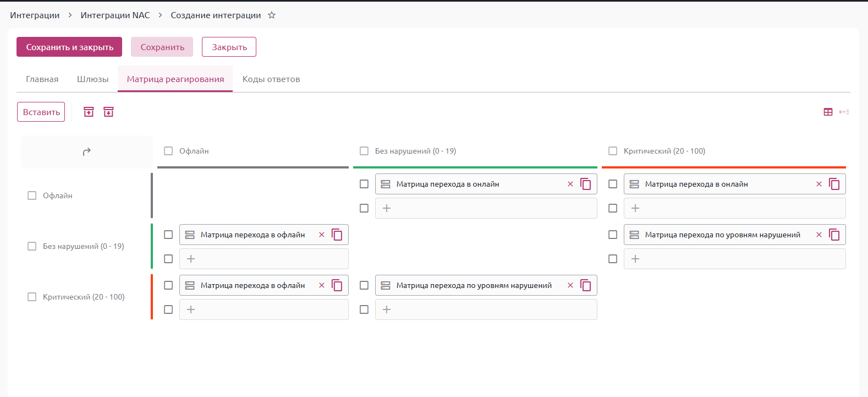The height and width of the screenshot is (397, 868).
Task: Switch to table grid view icon
Action: click(x=828, y=112)
